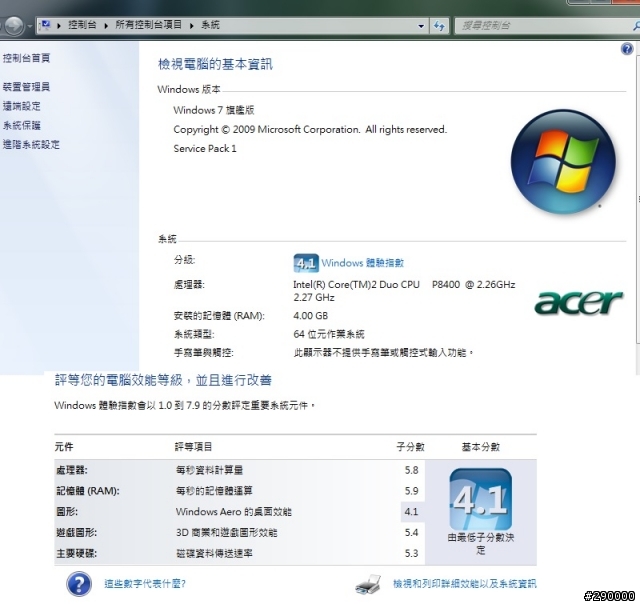Screen dimensions: 640x604
Task: Click the 64 位元作業系統 value
Action: click(x=329, y=334)
